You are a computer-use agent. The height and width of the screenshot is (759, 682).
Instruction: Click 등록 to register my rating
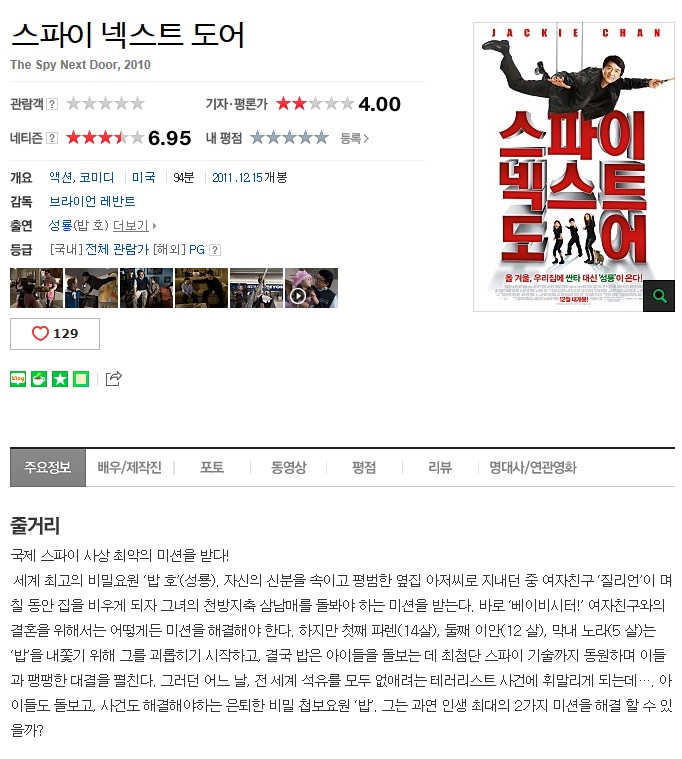(354, 138)
